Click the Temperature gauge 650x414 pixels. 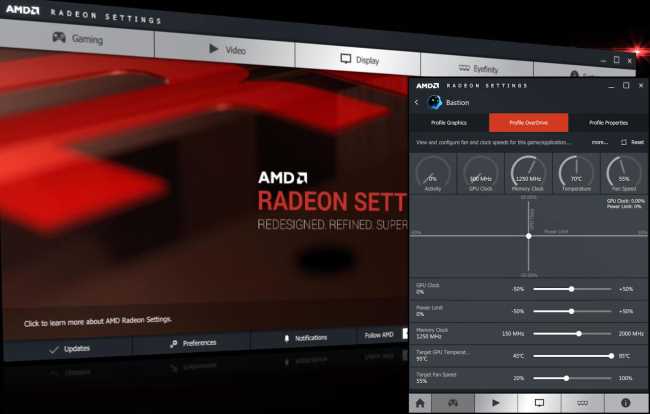(576, 173)
